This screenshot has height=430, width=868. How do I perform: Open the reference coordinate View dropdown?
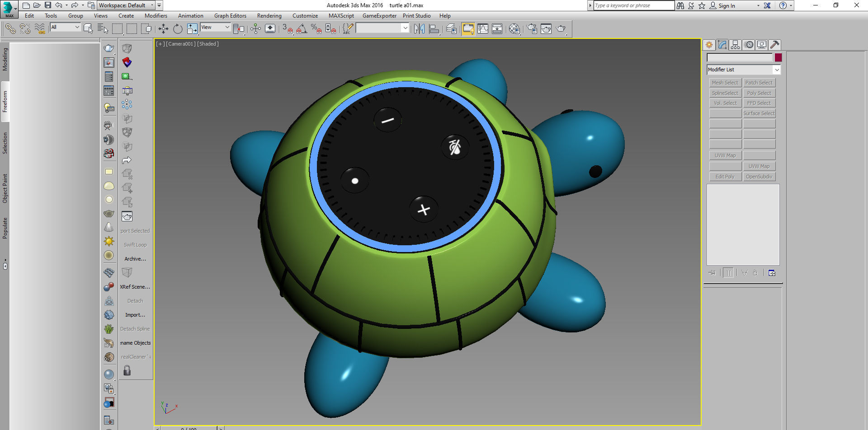click(216, 27)
